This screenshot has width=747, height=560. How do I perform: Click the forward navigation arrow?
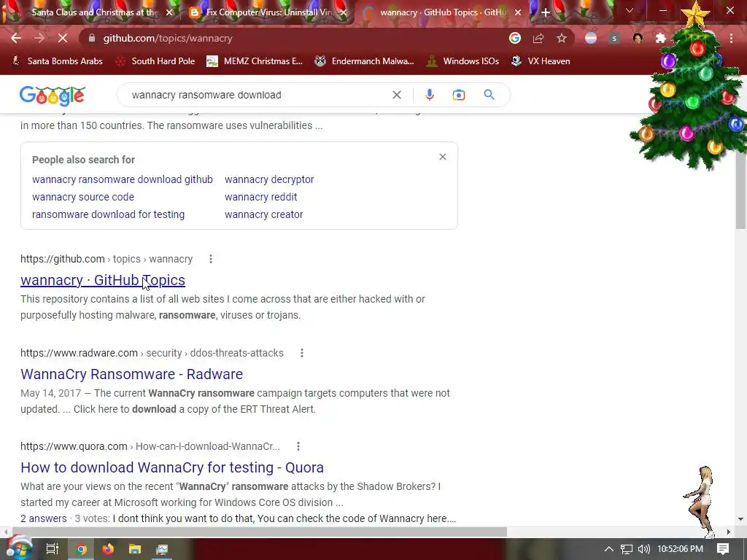(x=39, y=38)
